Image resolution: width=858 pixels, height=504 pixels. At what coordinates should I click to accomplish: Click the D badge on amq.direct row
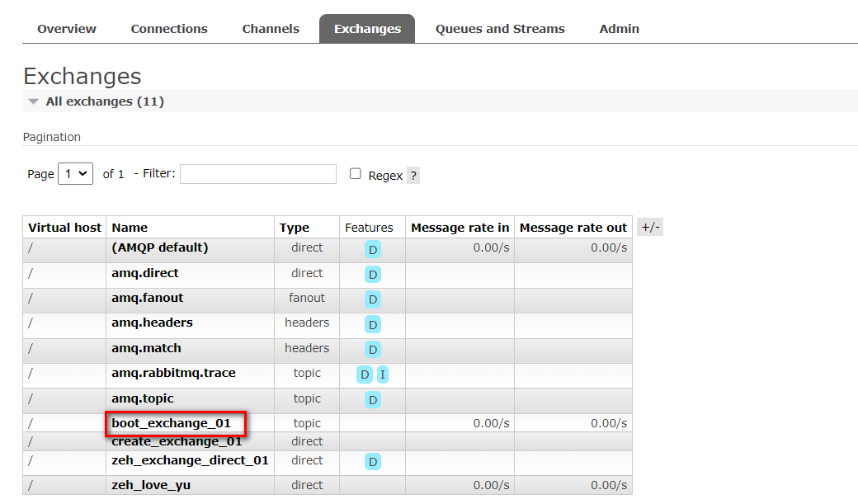pos(373,275)
